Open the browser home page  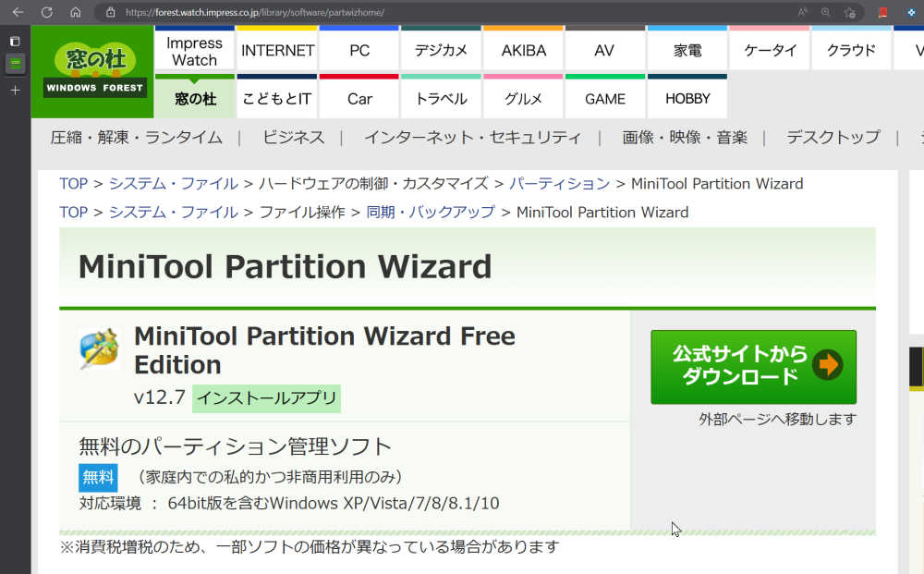[76, 12]
